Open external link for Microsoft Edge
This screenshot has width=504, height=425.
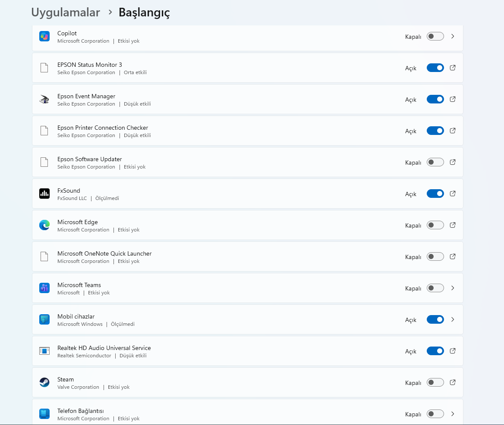(453, 225)
